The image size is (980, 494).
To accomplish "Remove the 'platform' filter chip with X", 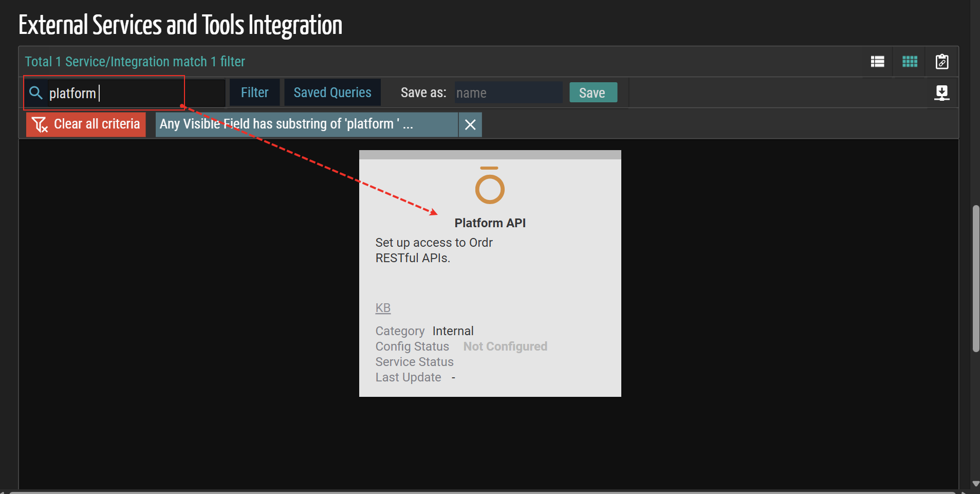I will pos(470,124).
